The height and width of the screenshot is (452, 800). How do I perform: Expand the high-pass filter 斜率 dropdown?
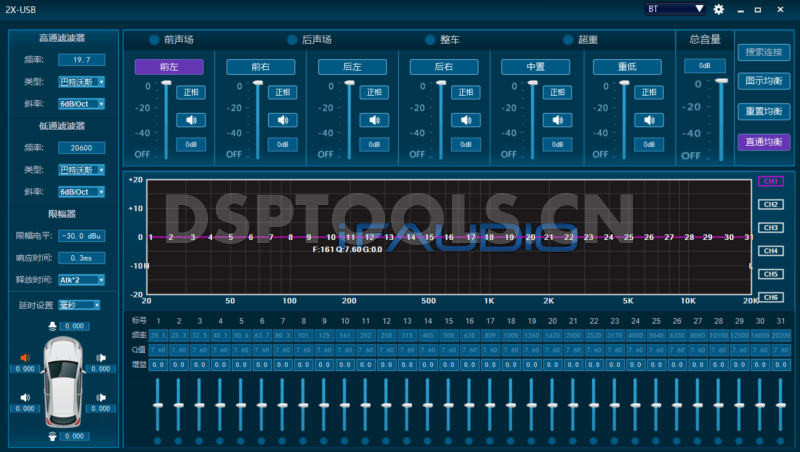[81, 103]
